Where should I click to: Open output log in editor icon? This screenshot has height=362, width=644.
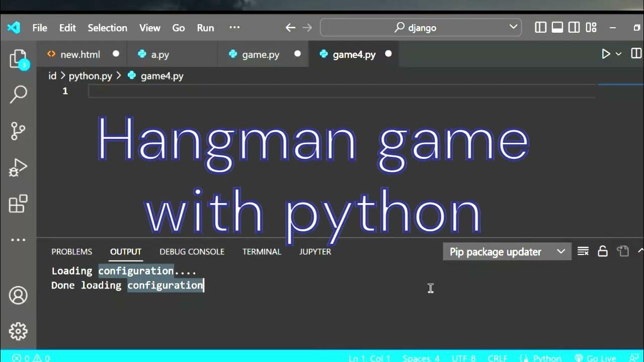(623, 251)
